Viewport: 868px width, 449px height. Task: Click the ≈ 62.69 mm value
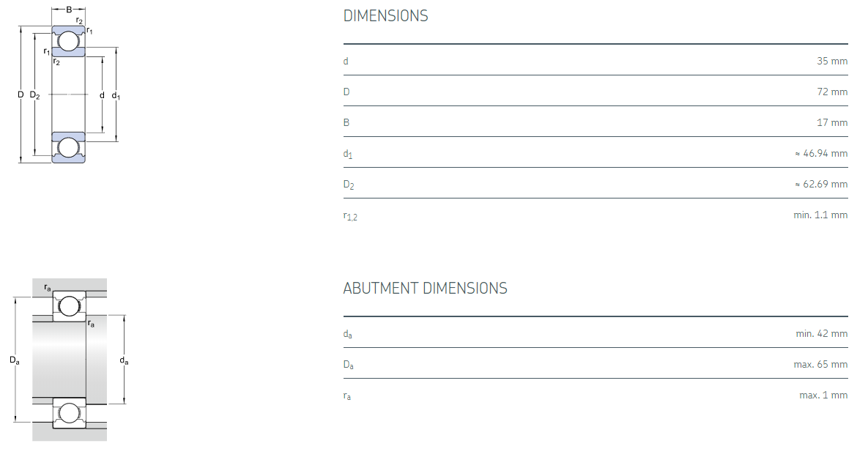point(820,185)
